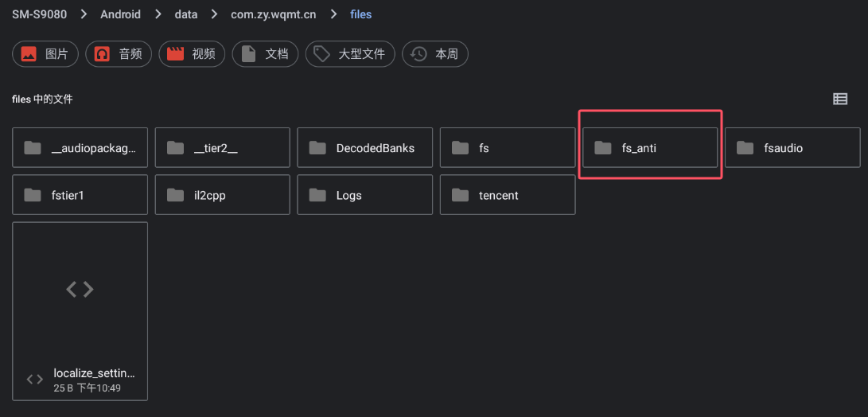Open the DecodedBanks folder
868x417 pixels.
[365, 148]
